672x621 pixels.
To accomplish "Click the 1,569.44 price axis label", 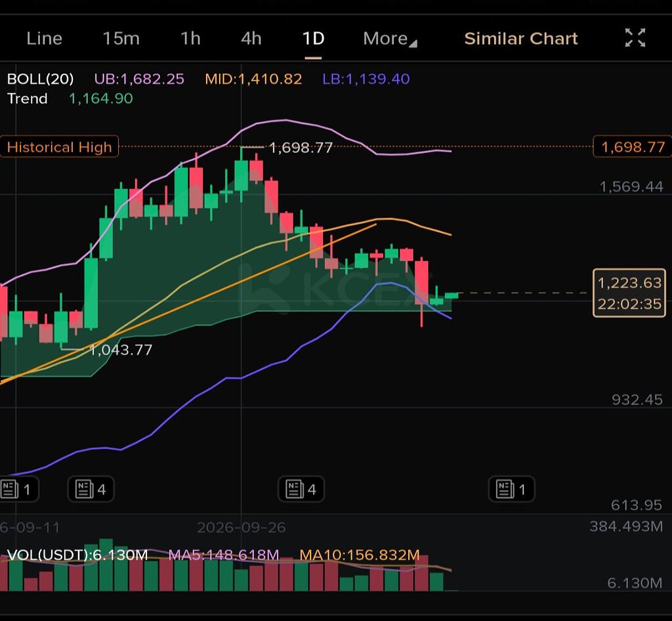I will 631,186.
